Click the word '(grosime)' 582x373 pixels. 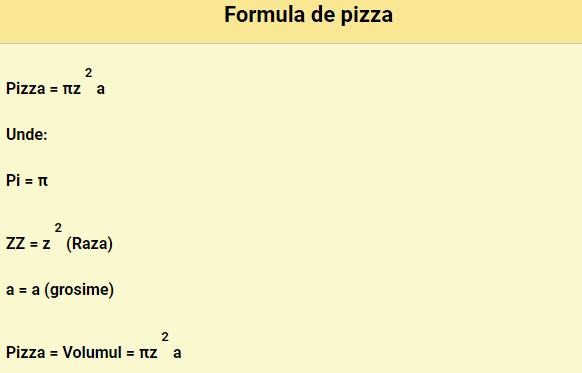[x=79, y=290]
